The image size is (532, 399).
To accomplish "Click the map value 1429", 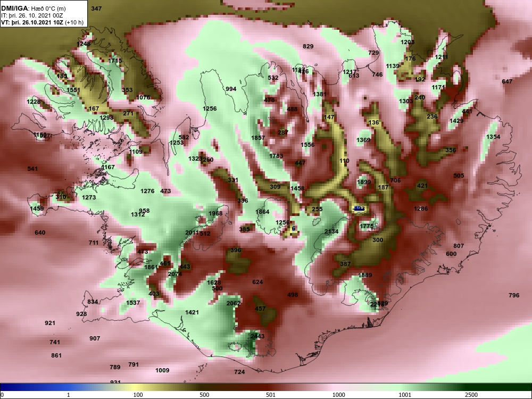I will click(x=456, y=121).
